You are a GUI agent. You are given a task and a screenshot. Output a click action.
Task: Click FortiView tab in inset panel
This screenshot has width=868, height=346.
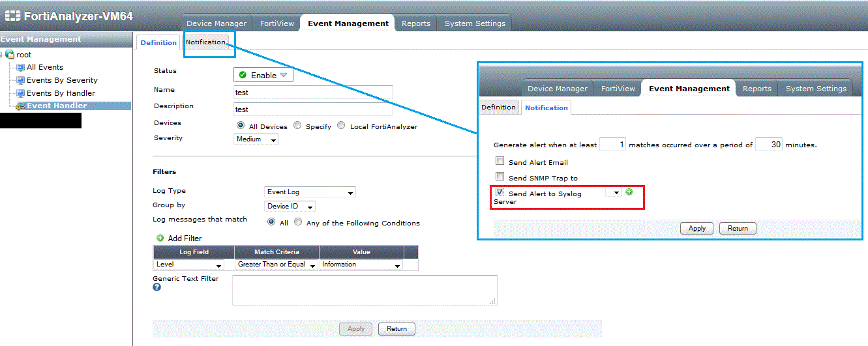(618, 88)
